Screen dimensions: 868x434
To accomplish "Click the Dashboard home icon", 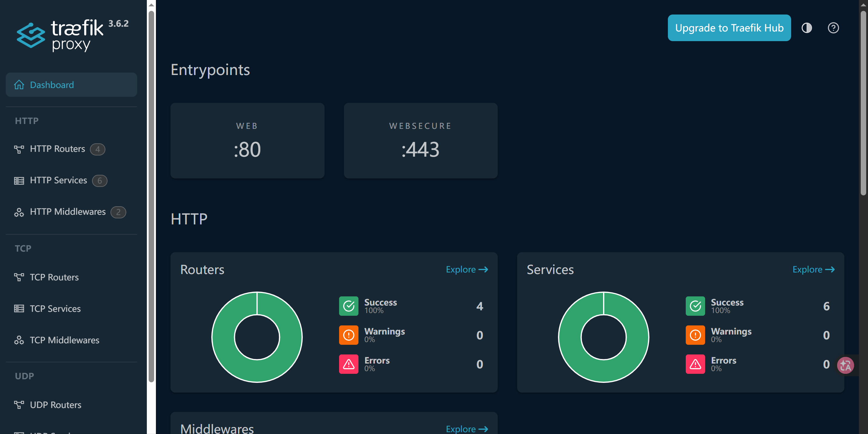I will coord(19,85).
